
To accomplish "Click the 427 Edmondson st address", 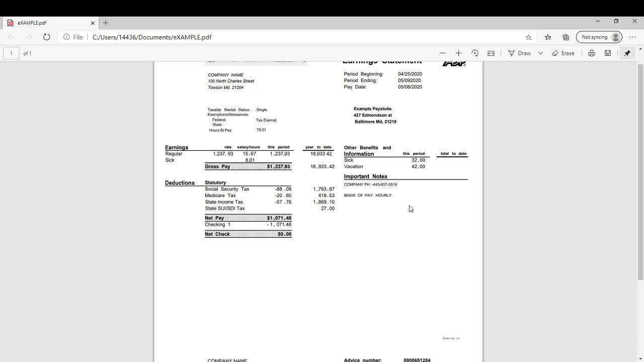I will (373, 115).
